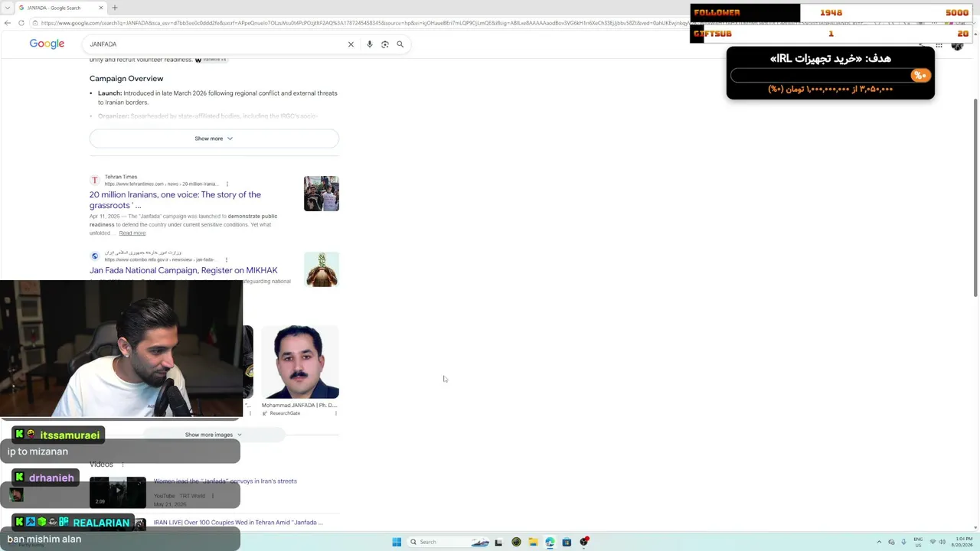
Task: Open Jan Fada National Campaign MIKHAK result
Action: (x=184, y=270)
